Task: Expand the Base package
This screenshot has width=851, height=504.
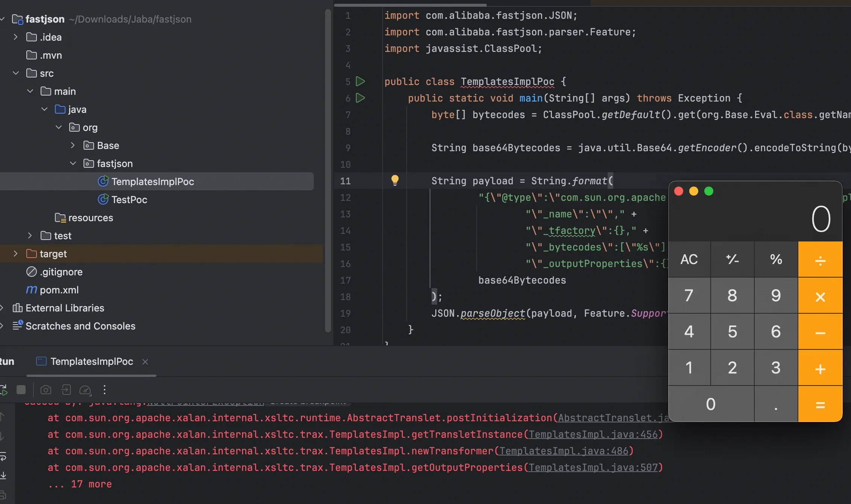Action: 73,146
